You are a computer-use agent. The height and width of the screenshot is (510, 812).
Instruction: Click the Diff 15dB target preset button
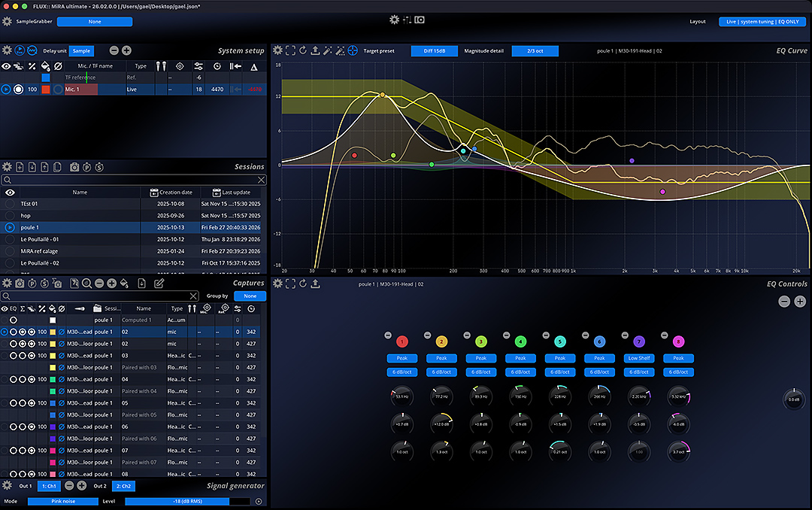click(434, 51)
